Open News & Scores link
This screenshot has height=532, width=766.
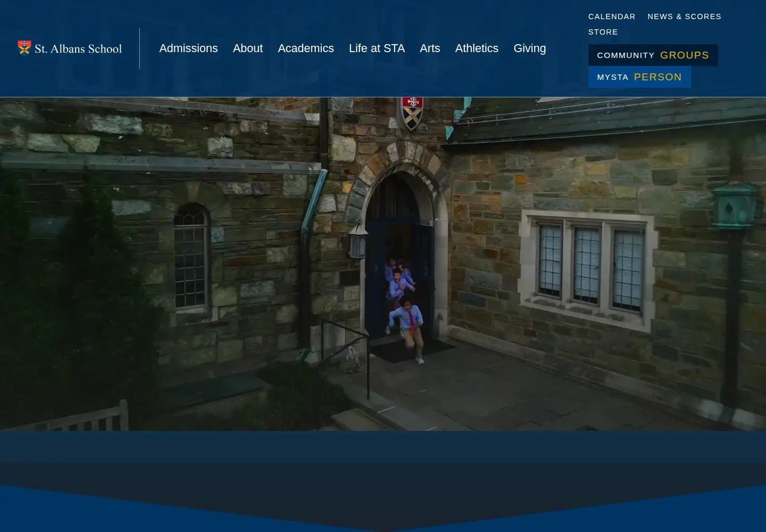click(684, 16)
